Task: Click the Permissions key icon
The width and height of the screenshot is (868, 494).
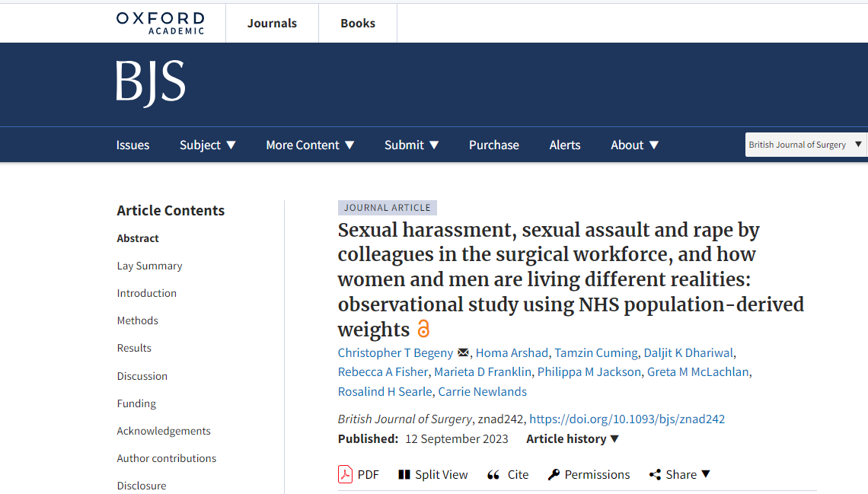Action: pyautogui.click(x=554, y=474)
